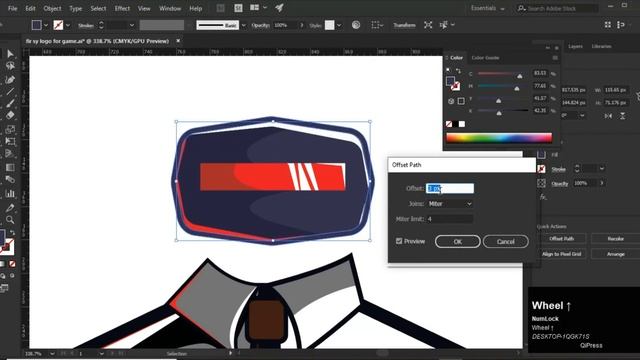Click the Stroke swatch in Appearance section
This screenshot has width=640, height=360.
[541, 169]
